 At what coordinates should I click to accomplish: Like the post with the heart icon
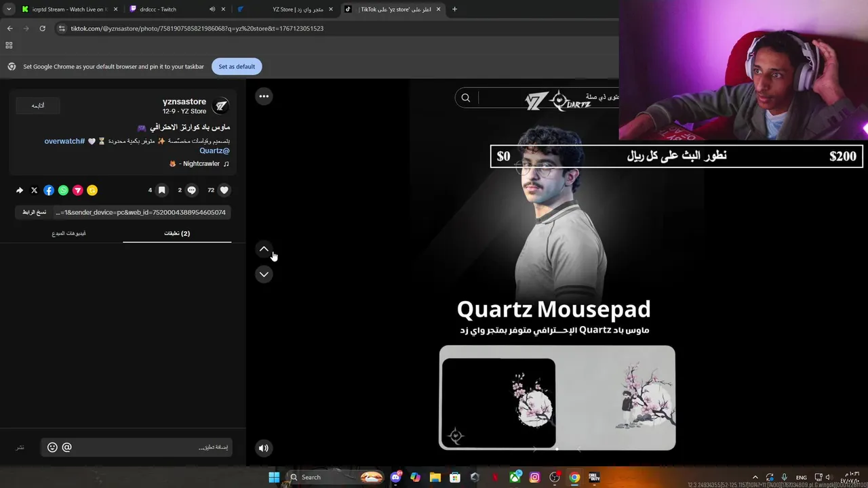point(224,190)
